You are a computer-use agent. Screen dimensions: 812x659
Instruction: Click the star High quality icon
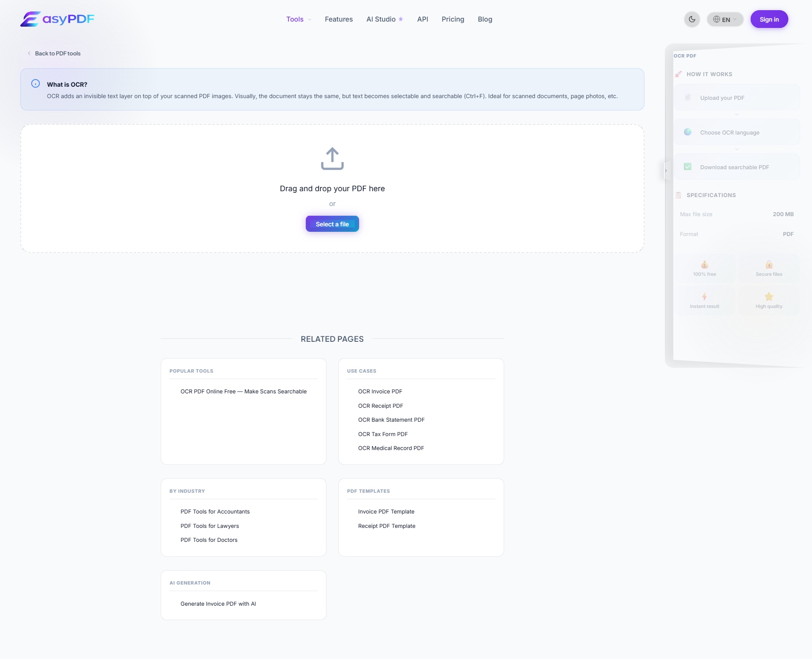[x=769, y=297]
